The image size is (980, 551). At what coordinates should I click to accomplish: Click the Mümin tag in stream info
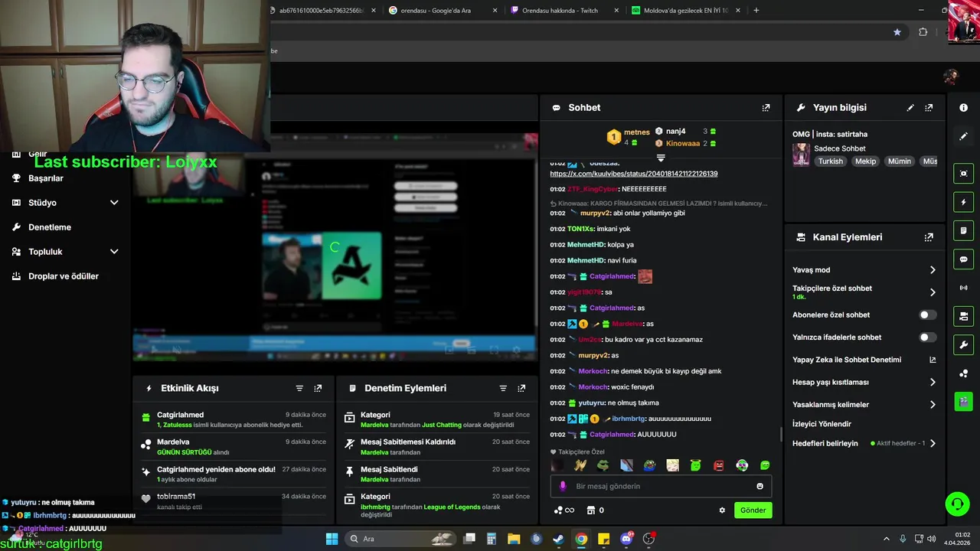click(900, 161)
